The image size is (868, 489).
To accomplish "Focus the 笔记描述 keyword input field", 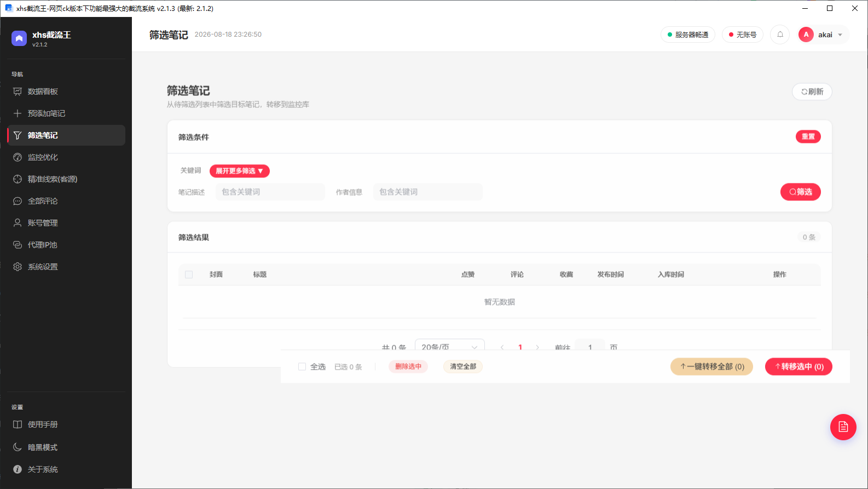I will pyautogui.click(x=270, y=192).
